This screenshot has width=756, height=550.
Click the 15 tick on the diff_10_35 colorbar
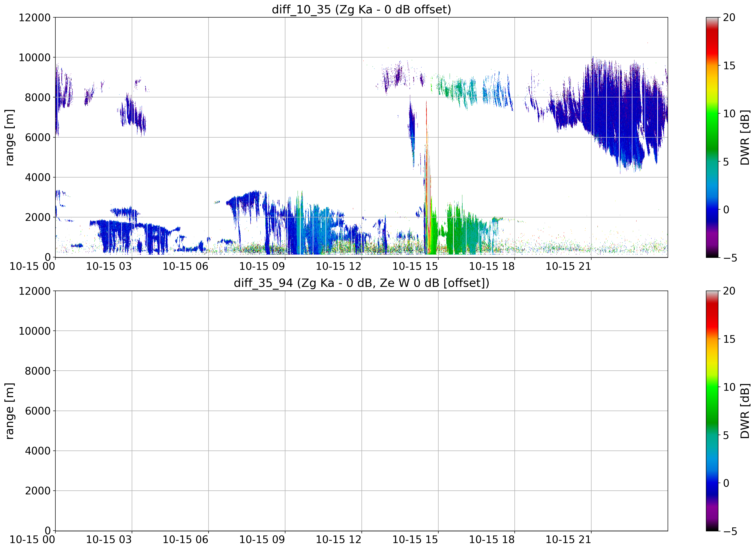click(x=729, y=66)
